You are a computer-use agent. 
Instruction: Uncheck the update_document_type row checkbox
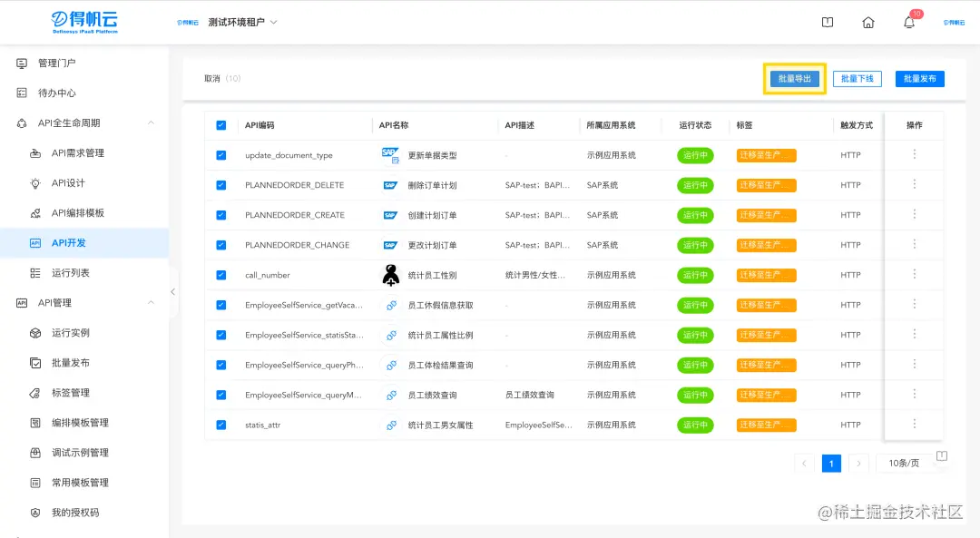tap(221, 155)
